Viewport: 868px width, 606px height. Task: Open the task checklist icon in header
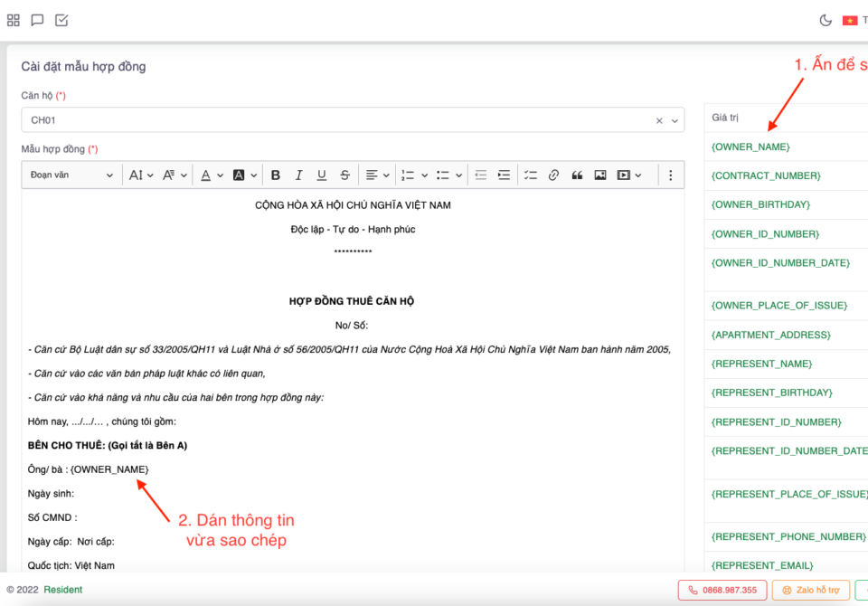click(61, 20)
